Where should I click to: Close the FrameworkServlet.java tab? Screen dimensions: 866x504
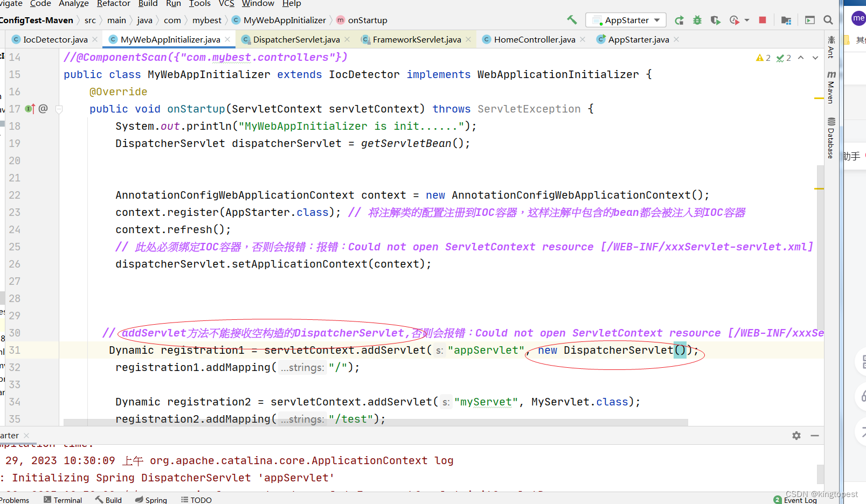pyautogui.click(x=468, y=39)
